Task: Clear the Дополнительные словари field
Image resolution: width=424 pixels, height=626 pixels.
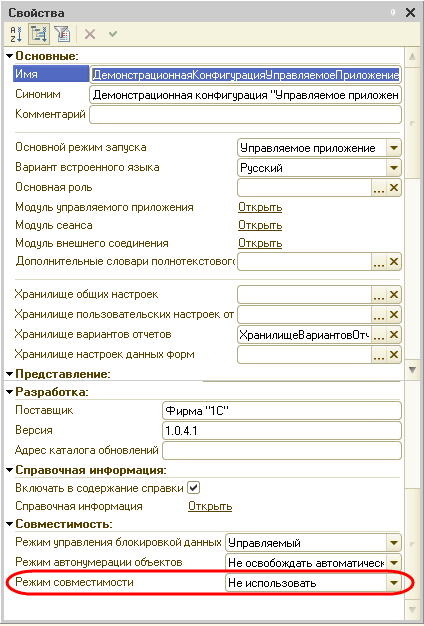Action: coord(394,262)
